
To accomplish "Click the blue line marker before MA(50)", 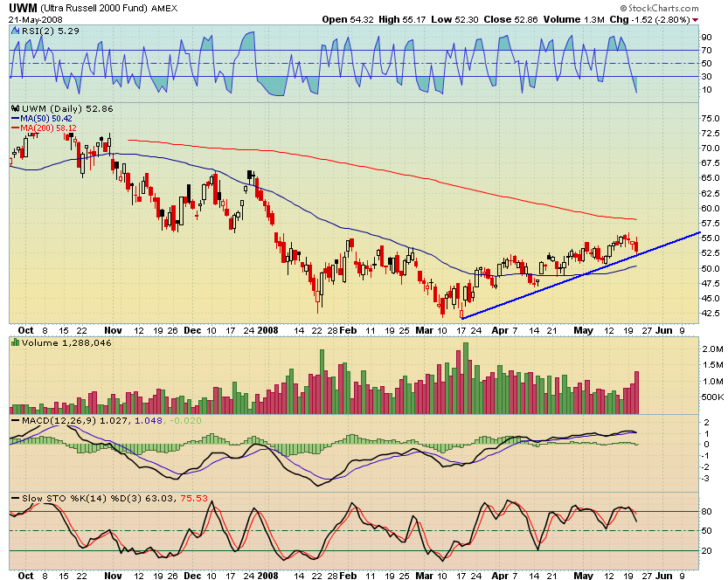I will click(x=16, y=119).
